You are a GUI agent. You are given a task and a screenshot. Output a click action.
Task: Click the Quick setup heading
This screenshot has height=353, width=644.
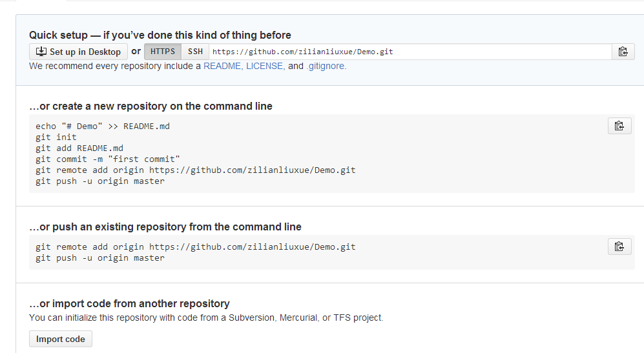coord(160,35)
